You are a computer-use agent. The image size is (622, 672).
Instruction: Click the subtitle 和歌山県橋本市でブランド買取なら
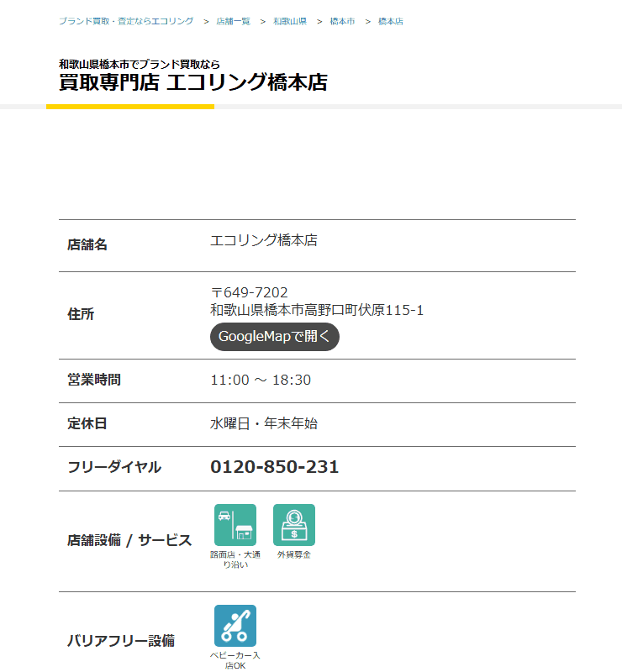point(140,65)
